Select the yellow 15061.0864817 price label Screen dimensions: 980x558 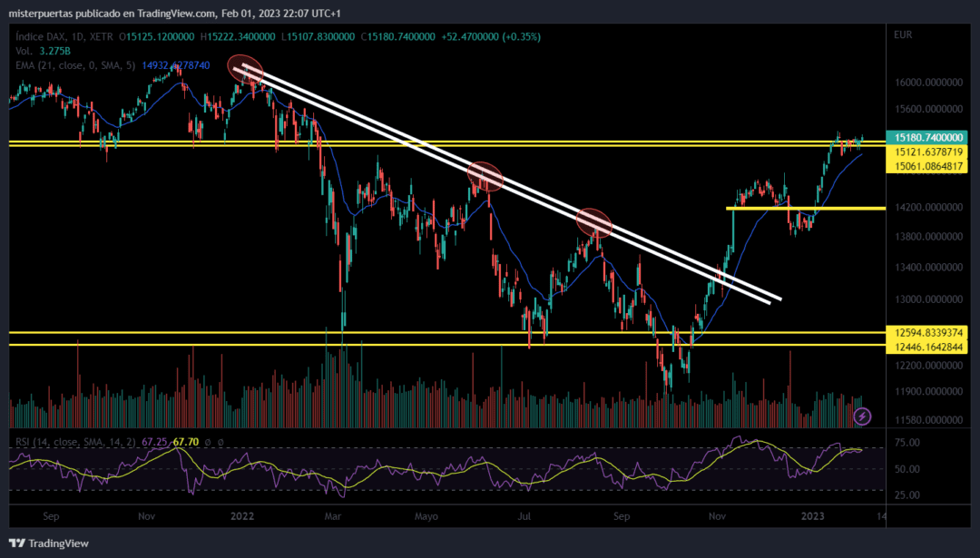coord(926,166)
